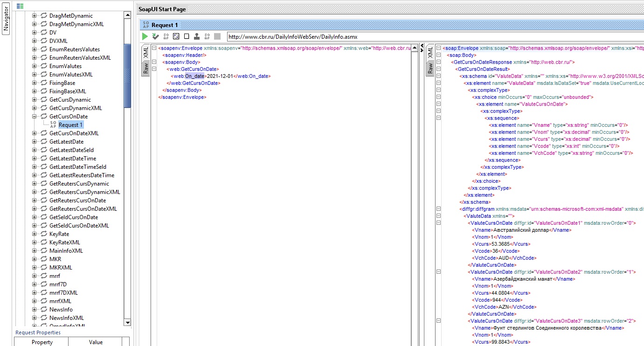The image size is (644, 346).
Task: Toggle the navigator view icon at top left
Action: pos(20,6)
